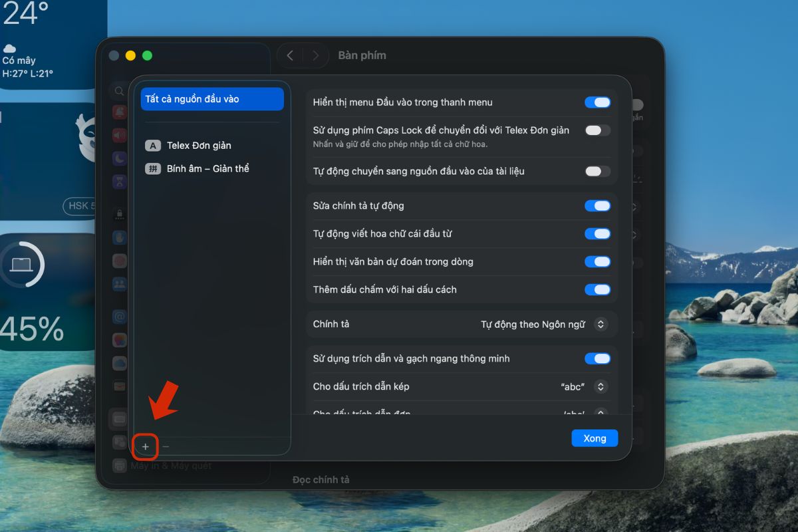Open iCloud cloud icon in the settings sidebar
This screenshot has width=798, height=532.
120,363
